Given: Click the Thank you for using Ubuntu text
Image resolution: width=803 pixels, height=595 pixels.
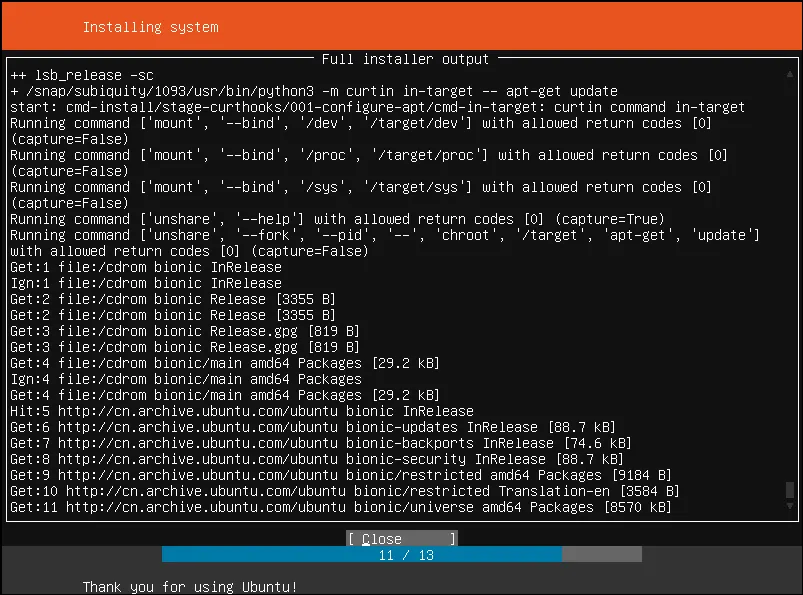Looking at the screenshot, I should [190, 586].
